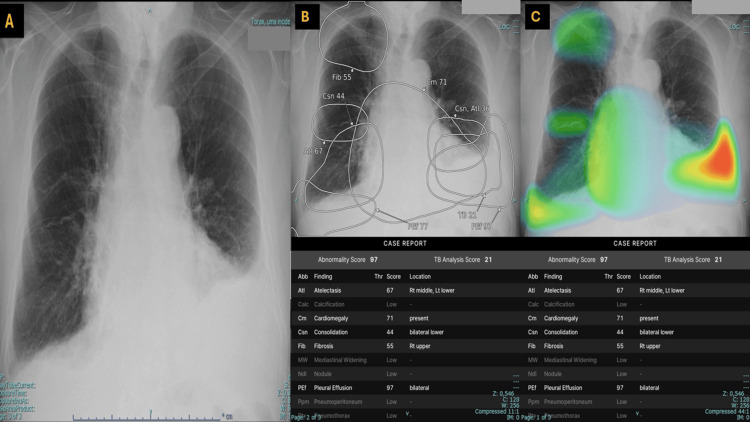
Task: Click TB Analysis Score 21 in panel C report
Action: [x=693, y=260]
